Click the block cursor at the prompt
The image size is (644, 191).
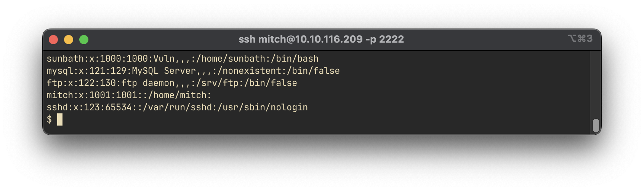pos(60,119)
